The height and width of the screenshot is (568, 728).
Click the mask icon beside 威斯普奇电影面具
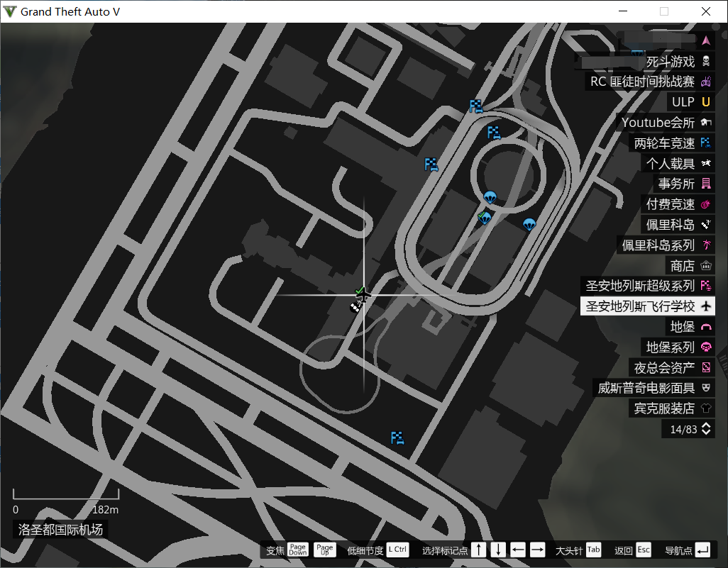(x=706, y=388)
